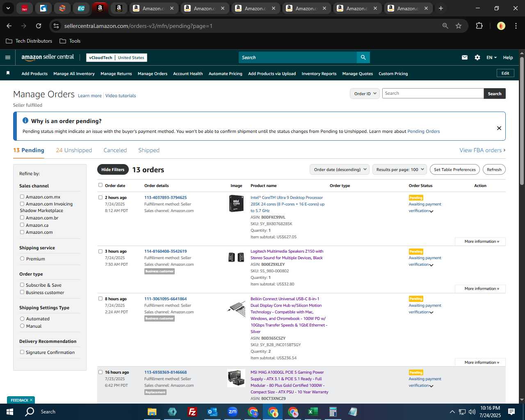Tick the select-all orders checkbox in header
Viewport: 525px width, 420px height.
100,185
